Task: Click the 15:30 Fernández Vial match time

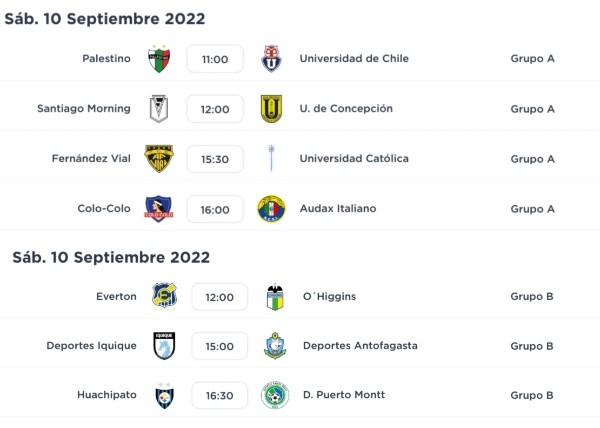Action: point(215,159)
